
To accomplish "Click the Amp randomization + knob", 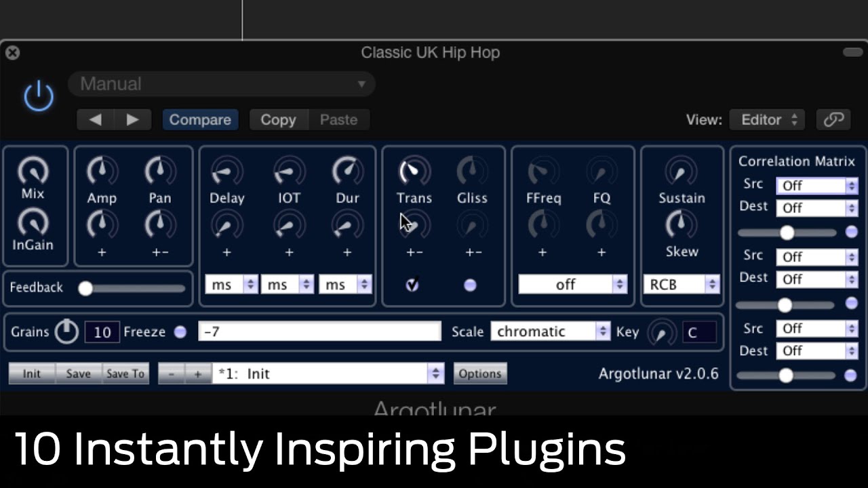I will coord(102,224).
